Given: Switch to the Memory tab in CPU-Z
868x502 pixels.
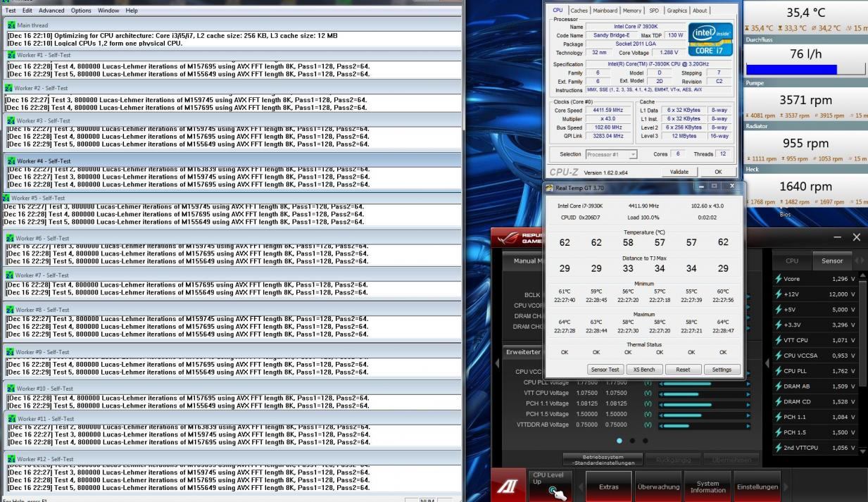Looking at the screenshot, I should coord(632,11).
